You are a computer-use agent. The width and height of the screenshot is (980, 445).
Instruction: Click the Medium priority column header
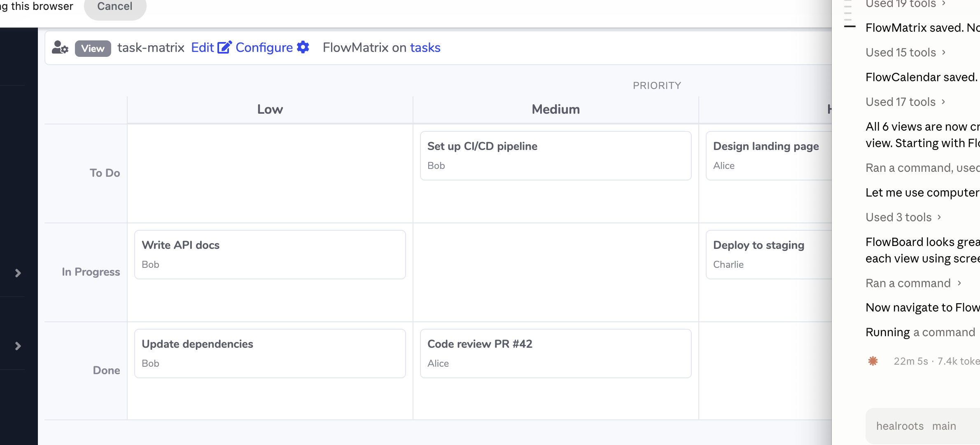tap(556, 109)
